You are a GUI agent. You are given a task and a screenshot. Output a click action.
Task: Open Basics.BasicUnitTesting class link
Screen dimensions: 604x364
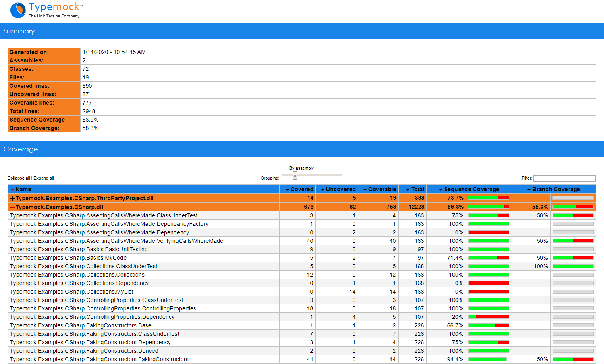pos(79,249)
